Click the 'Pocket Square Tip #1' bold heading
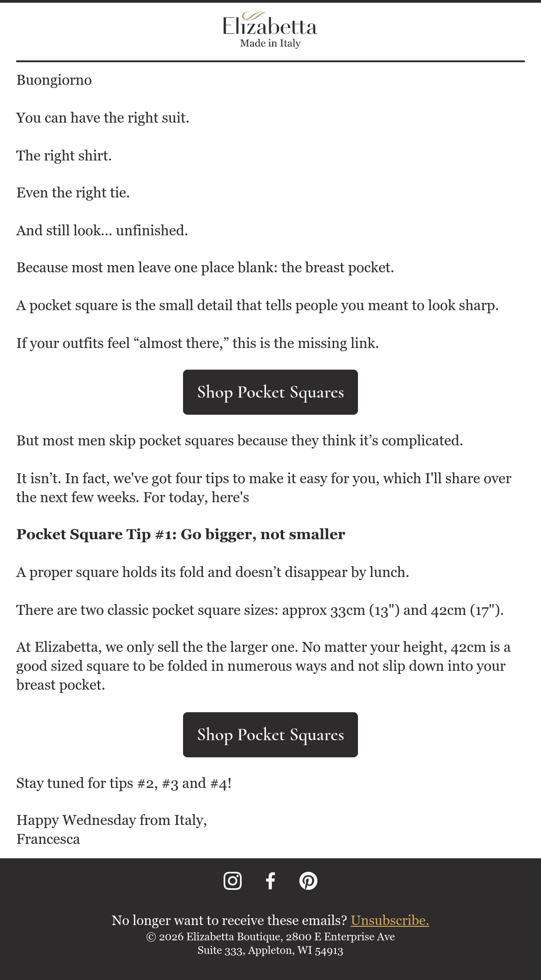Image resolution: width=541 pixels, height=980 pixels. tap(181, 534)
